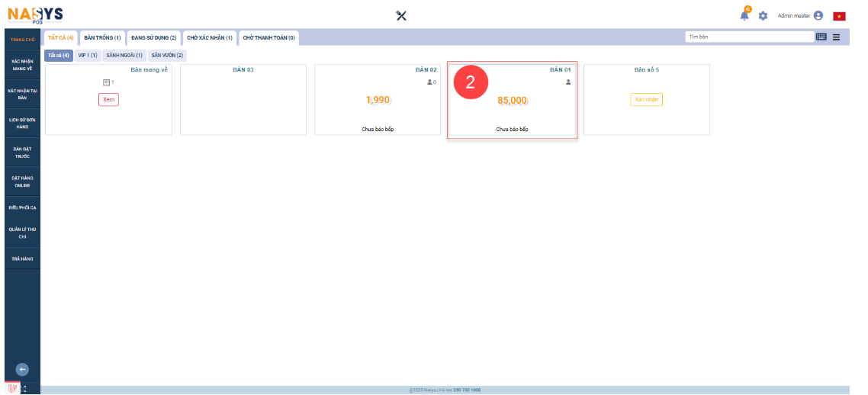Toggle fullscreen using the expand icon
This screenshot has height=395, width=868.
(24, 388)
